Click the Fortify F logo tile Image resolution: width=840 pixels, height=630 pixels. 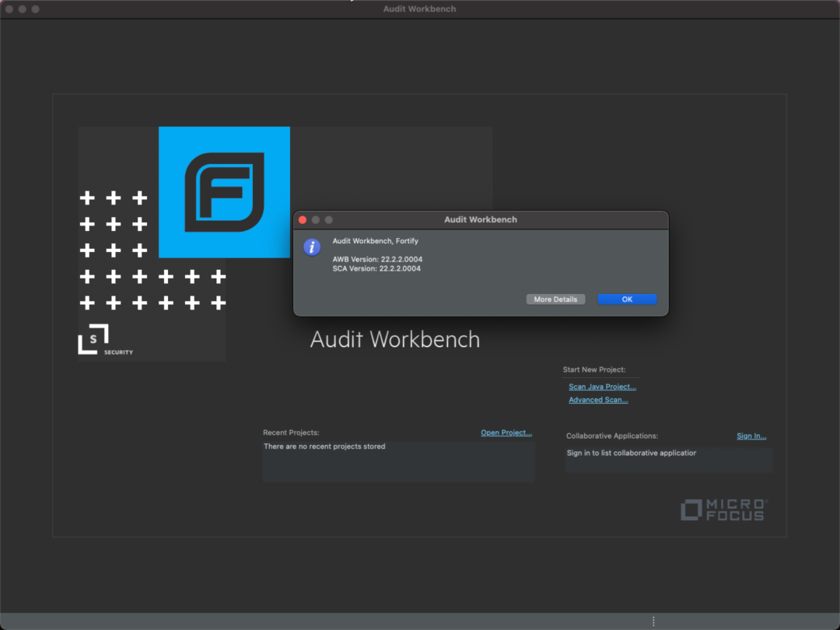click(x=224, y=192)
